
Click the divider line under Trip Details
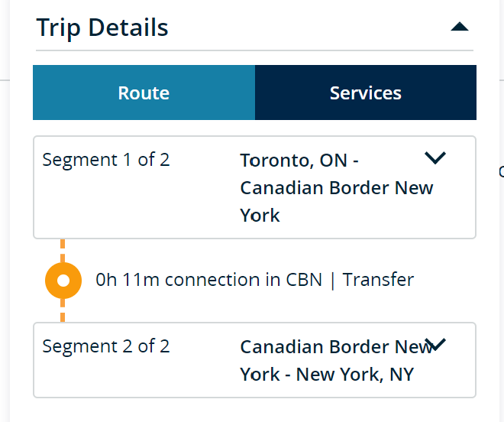254,50
